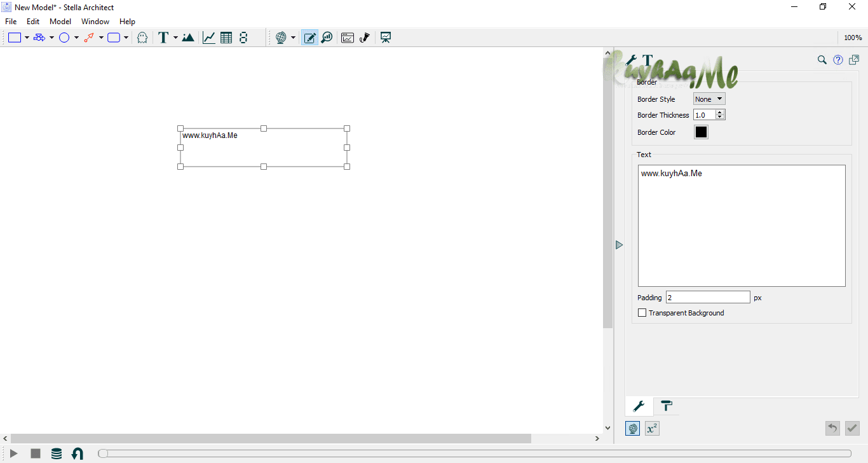868x463 pixels.
Task: Open the database data manager icon
Action: coord(57,453)
